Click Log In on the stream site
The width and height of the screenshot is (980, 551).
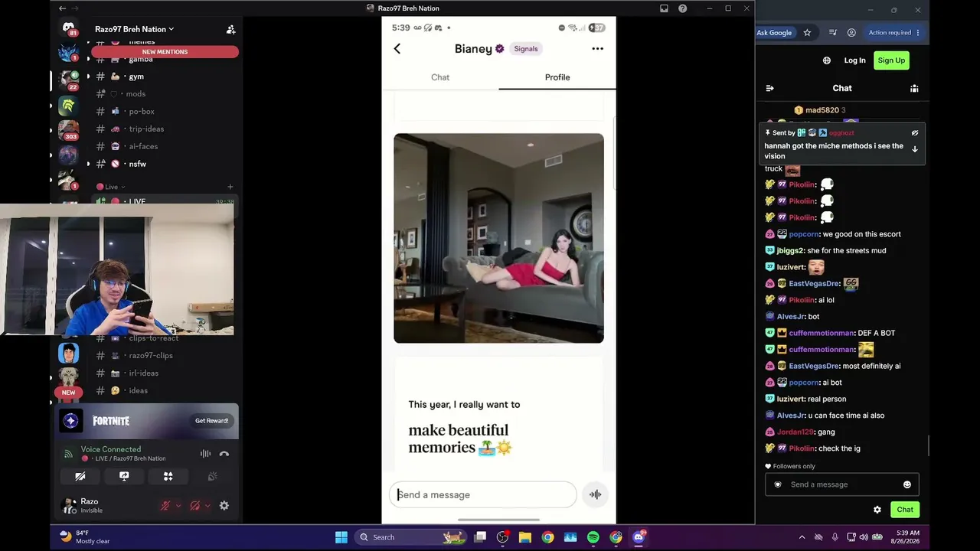(x=855, y=60)
